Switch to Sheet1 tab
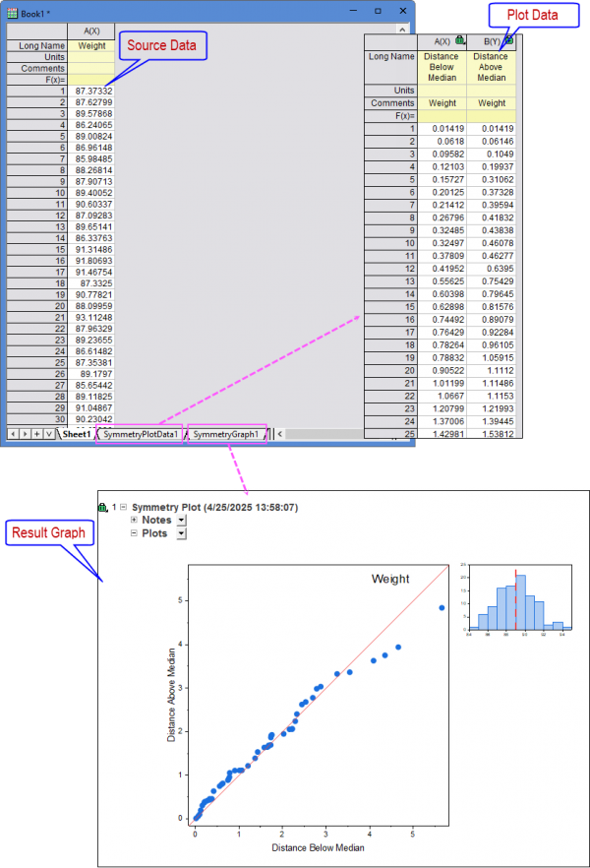The image size is (590, 868). [x=77, y=434]
